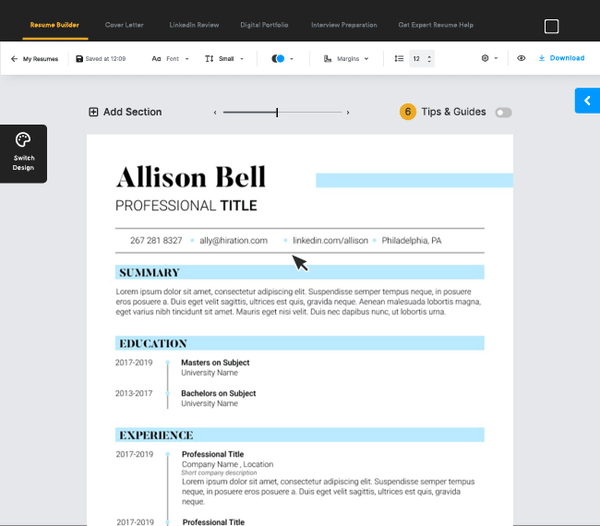
Task: Click Masters on Subject entry
Action: [215, 363]
